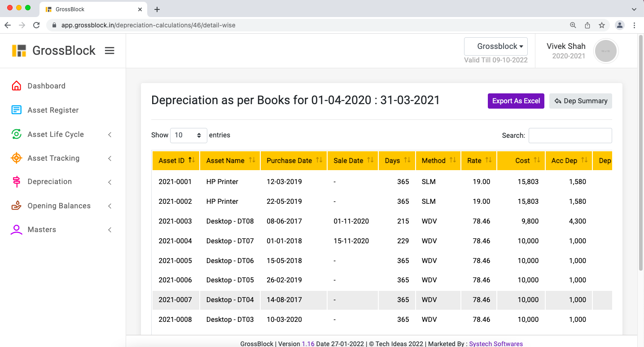The image size is (644, 347).
Task: Expand the Asset Life Cycle submenu chevron
Action: 110,135
